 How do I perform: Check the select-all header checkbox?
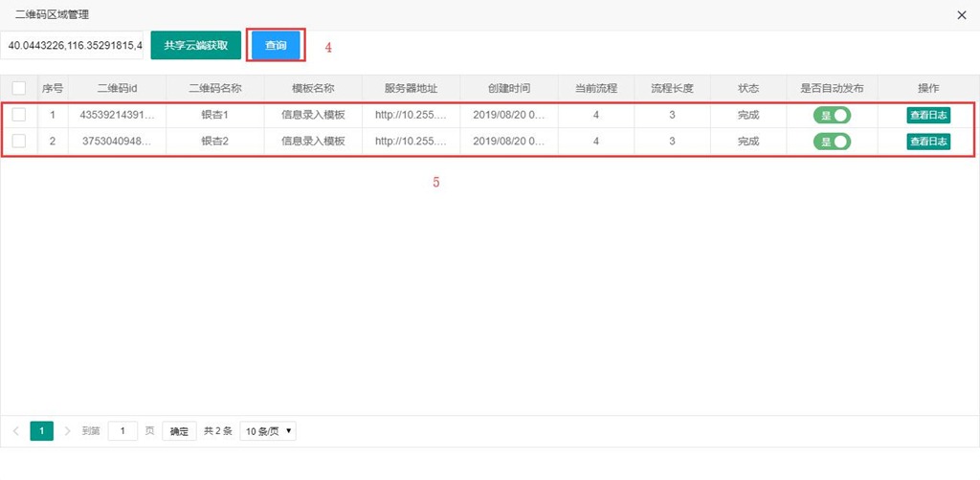click(19, 88)
